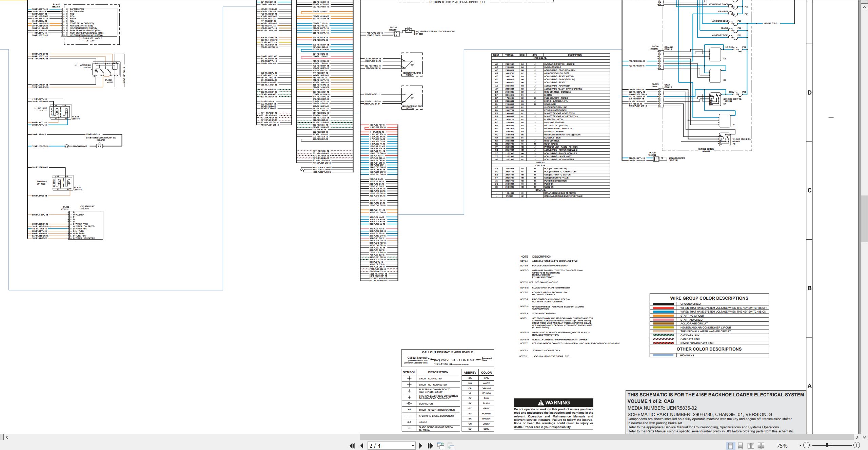Click 'RETURN TO DIG PLATFORM - SINGLE TILT' text

(x=457, y=2)
